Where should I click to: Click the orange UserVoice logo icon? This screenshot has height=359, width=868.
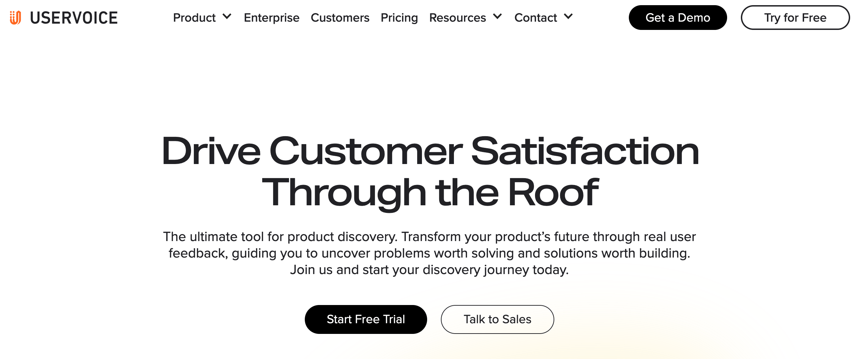tap(15, 18)
